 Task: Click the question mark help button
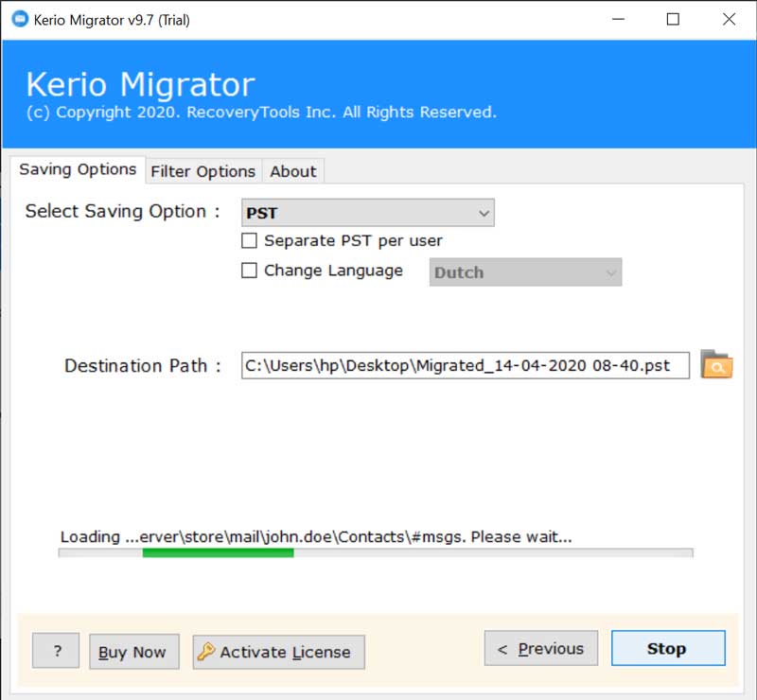56,651
